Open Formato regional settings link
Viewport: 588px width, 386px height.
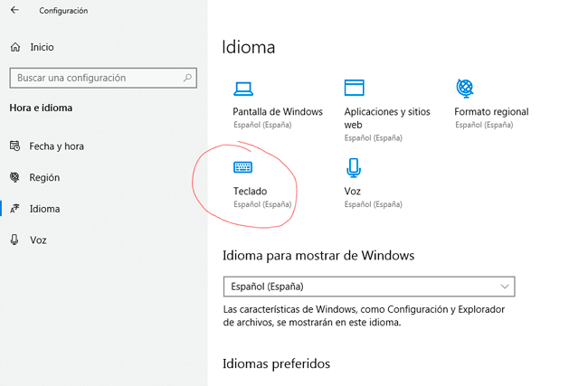pyautogui.click(x=491, y=112)
